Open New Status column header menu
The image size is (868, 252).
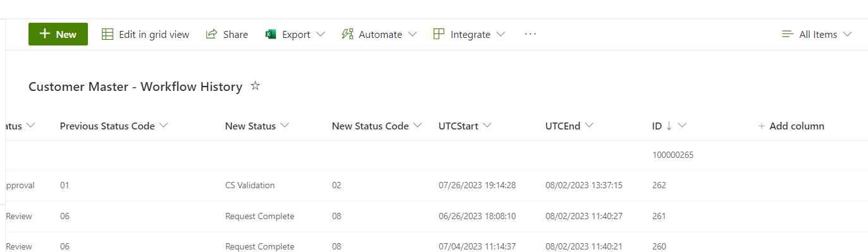257,126
